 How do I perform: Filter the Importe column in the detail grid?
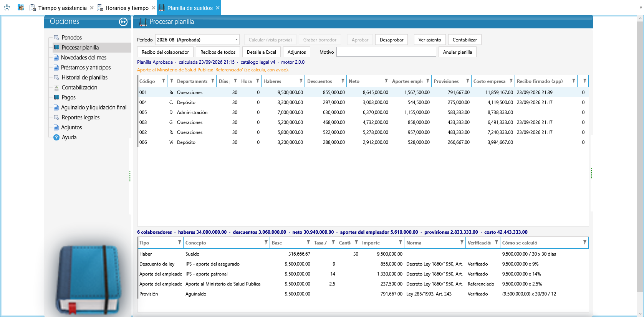pyautogui.click(x=401, y=243)
